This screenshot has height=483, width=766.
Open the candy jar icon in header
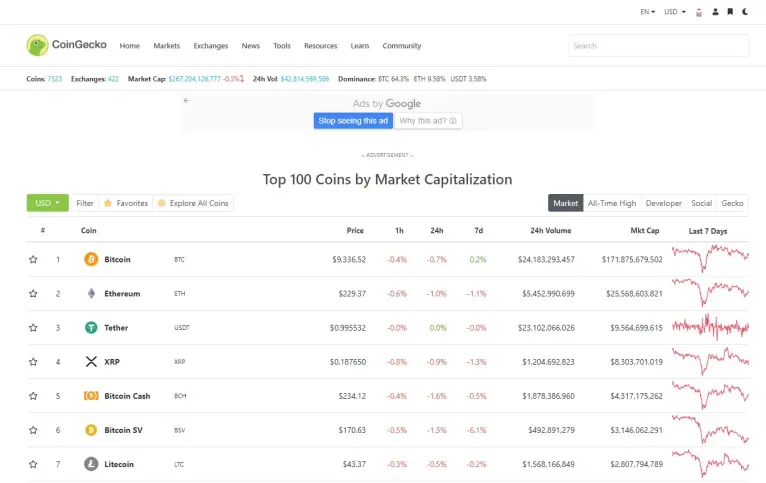pyautogui.click(x=699, y=12)
